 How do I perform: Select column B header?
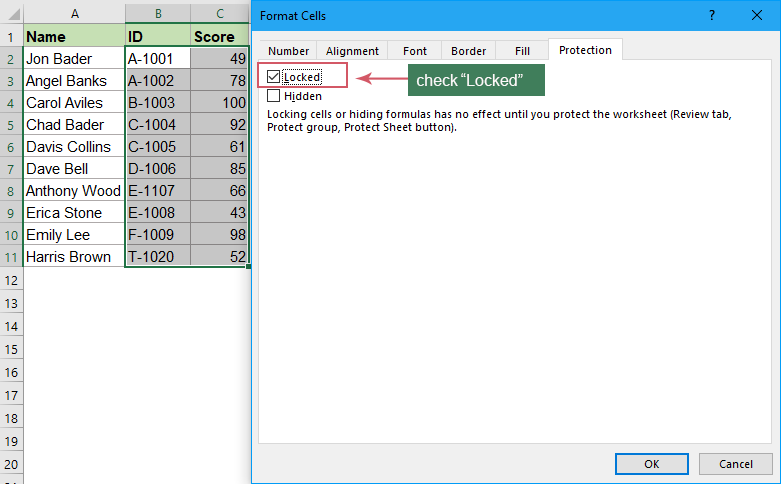[x=157, y=13]
